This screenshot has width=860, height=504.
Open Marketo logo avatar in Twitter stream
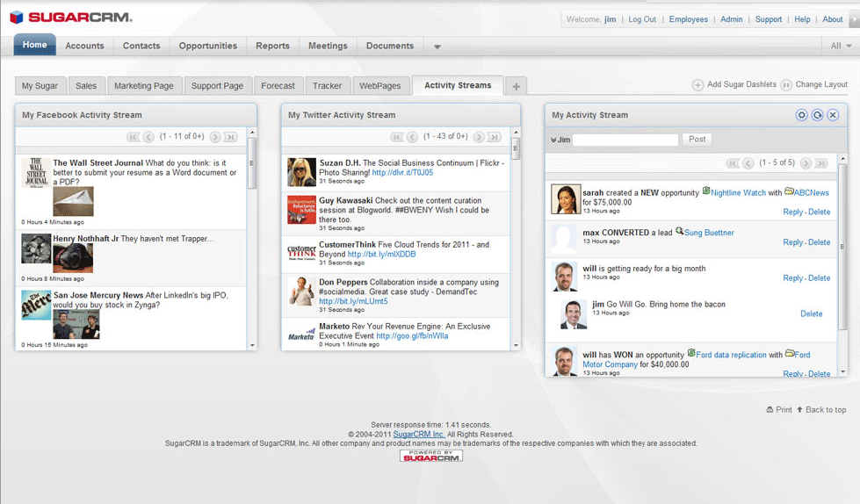point(301,335)
